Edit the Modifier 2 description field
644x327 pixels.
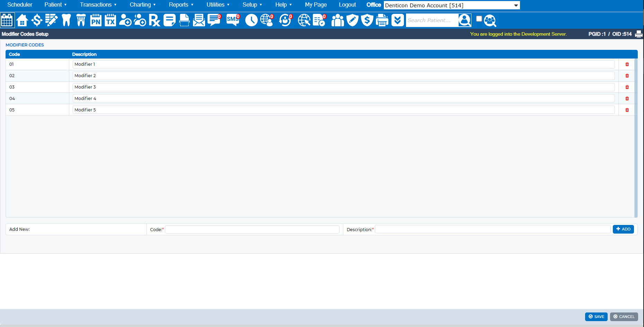[x=344, y=76]
